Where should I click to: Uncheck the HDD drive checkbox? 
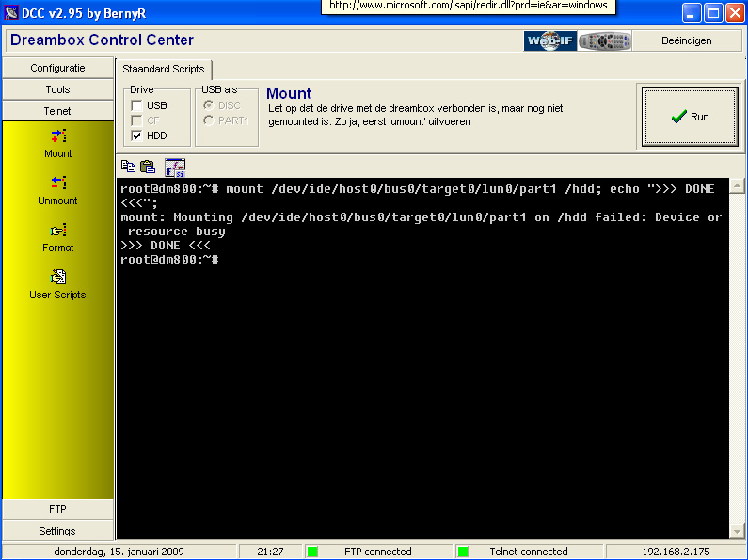(137, 136)
